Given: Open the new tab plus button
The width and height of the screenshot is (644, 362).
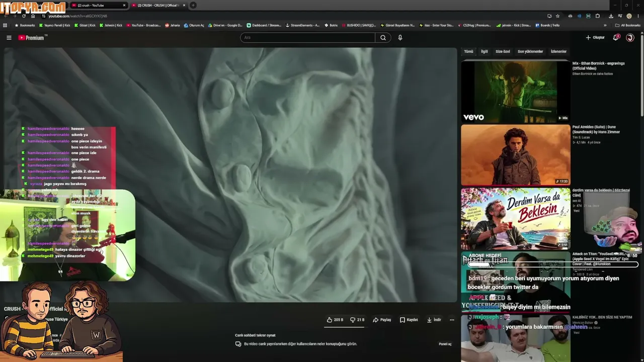Looking at the screenshot, I should (x=193, y=6).
